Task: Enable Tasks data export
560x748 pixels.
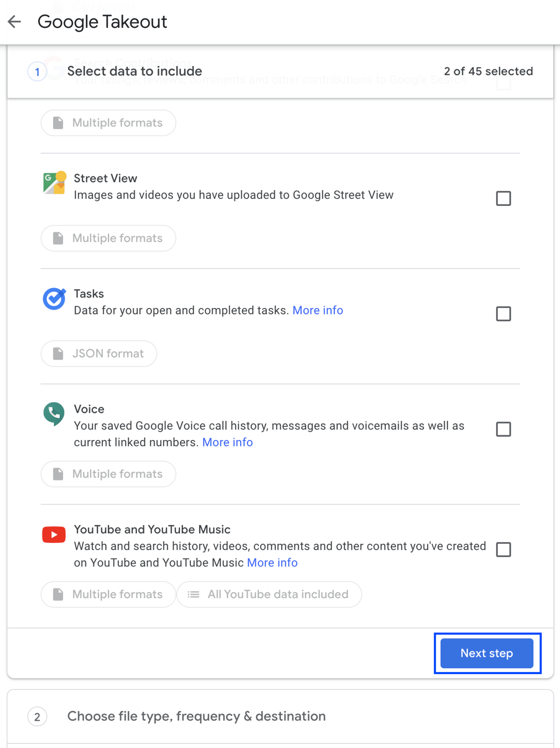Action: tap(504, 314)
